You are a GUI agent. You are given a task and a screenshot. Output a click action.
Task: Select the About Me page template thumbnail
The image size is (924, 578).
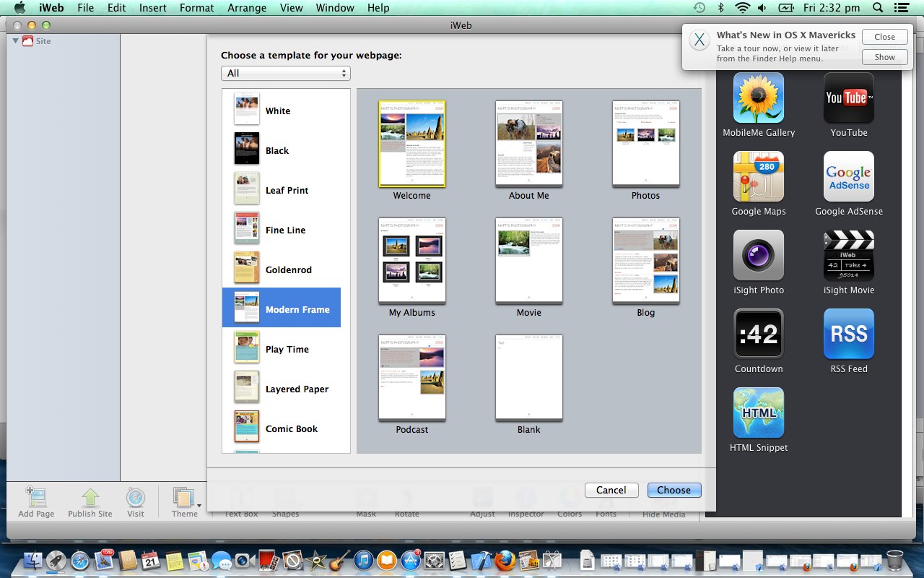point(529,144)
